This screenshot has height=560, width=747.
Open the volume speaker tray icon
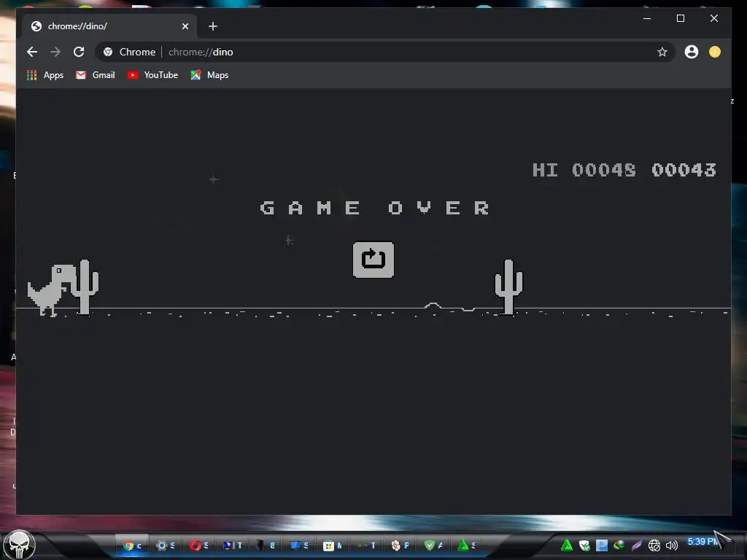pos(672,545)
